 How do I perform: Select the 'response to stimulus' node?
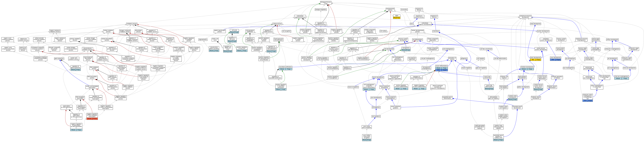click(419, 9)
